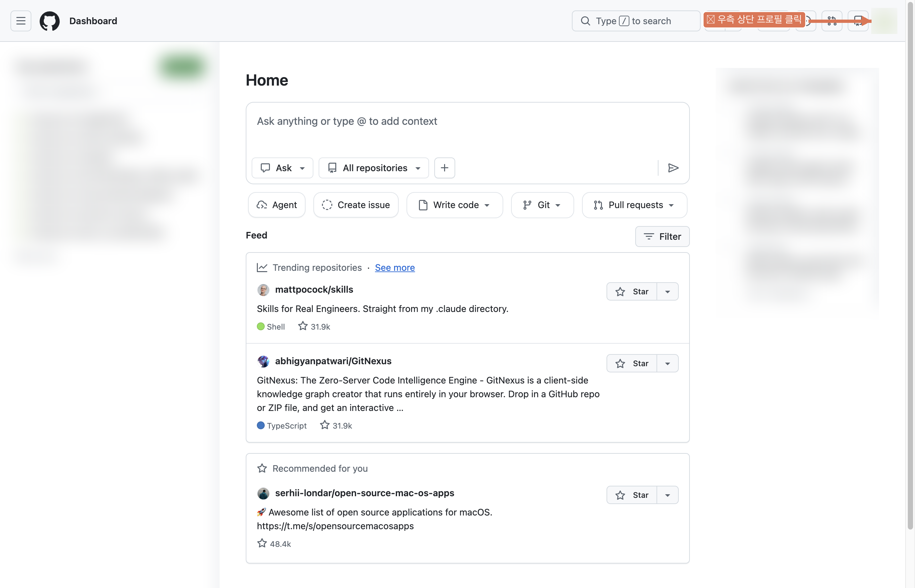
Task: Open the profile avatar menu in the header
Action: pos(884,21)
